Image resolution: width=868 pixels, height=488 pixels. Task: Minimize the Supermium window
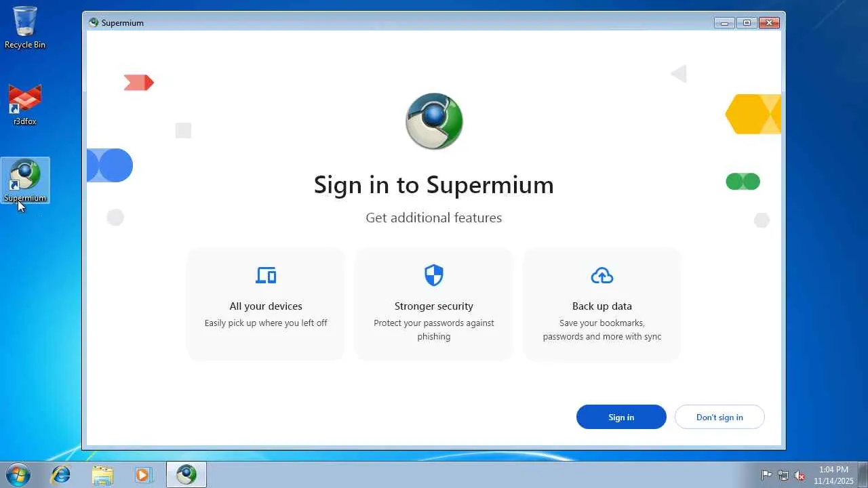tap(724, 22)
